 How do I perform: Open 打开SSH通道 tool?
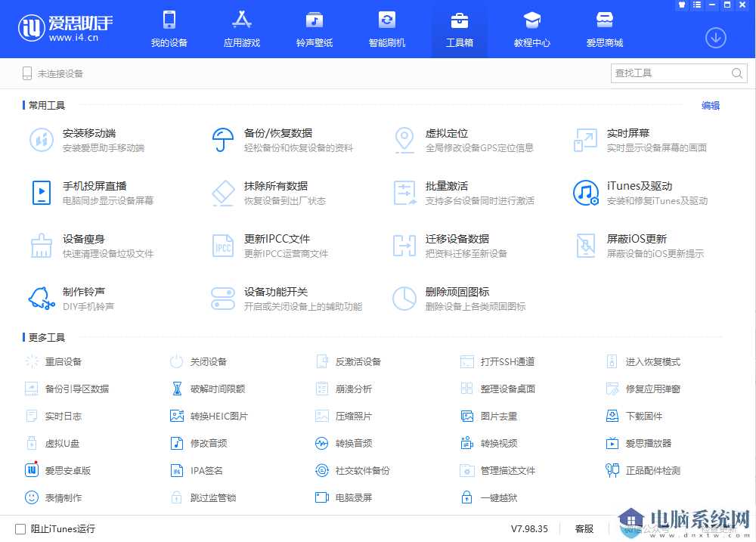pos(497,361)
